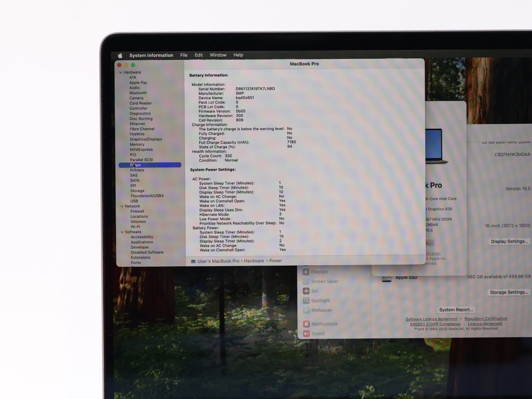Open Siri in System Settings sidebar
The height and width of the screenshot is (399, 532).
pyautogui.click(x=315, y=291)
